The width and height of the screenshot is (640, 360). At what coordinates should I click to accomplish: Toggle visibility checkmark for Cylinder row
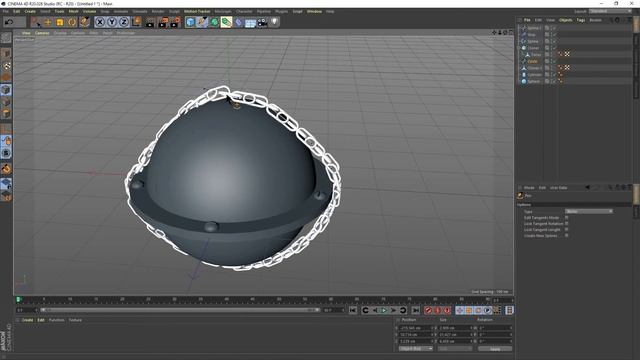[554, 75]
